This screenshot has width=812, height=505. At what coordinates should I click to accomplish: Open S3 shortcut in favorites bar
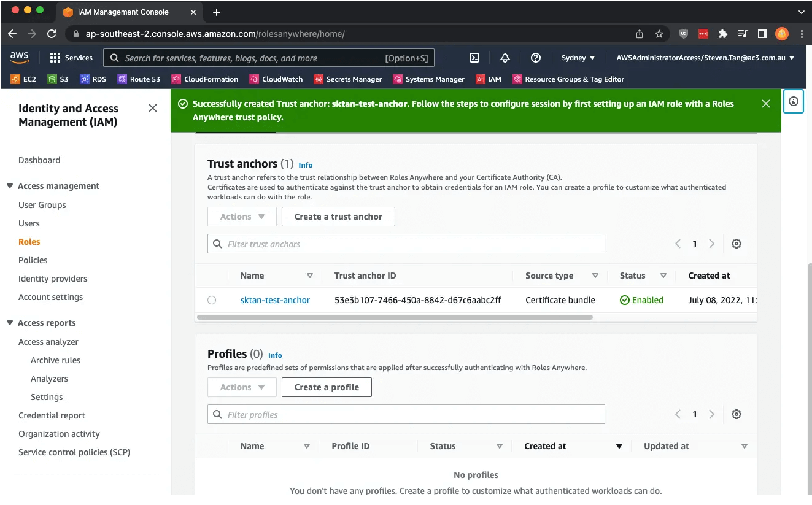(58, 79)
